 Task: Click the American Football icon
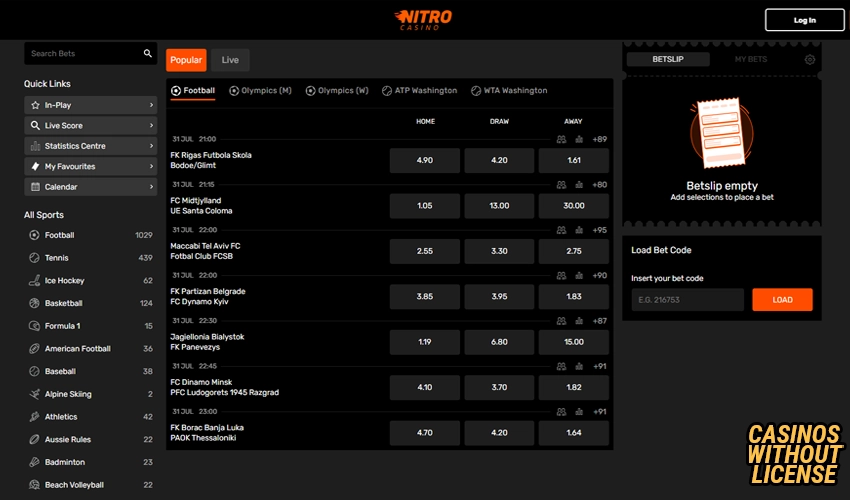pos(34,349)
